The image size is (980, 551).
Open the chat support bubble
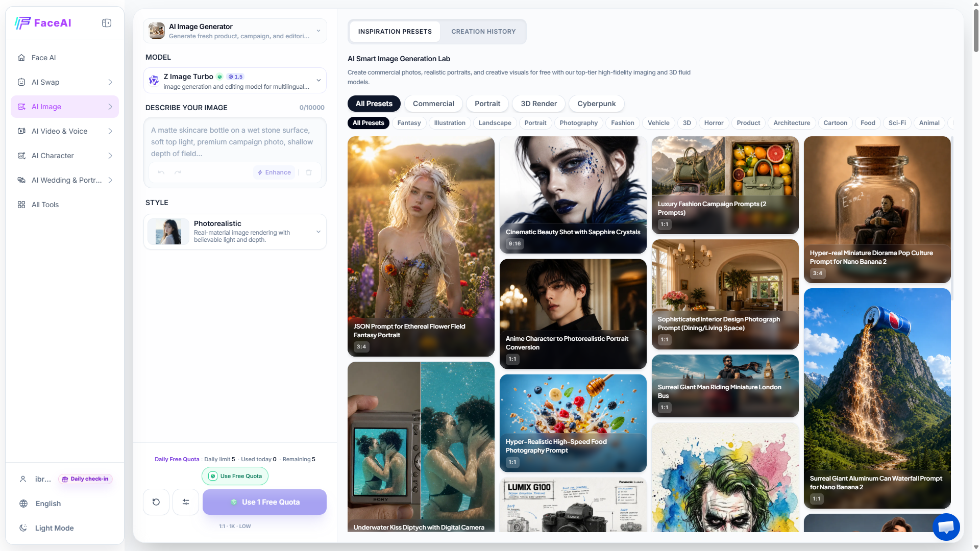(946, 527)
